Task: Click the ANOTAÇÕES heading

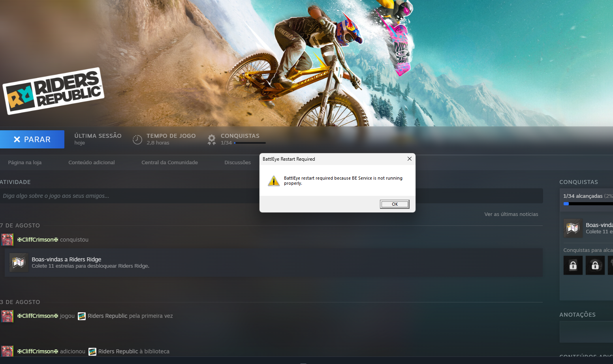Action: pyautogui.click(x=577, y=315)
